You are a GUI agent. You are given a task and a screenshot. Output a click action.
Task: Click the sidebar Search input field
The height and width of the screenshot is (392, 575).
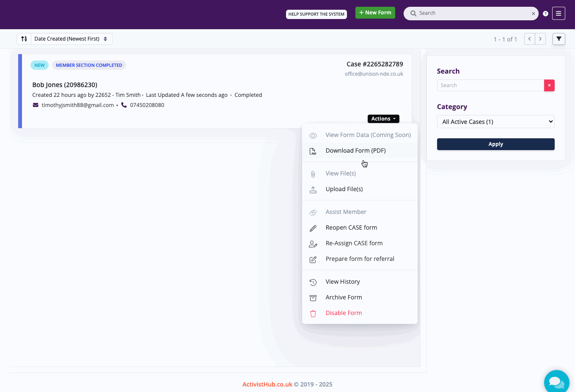(490, 85)
